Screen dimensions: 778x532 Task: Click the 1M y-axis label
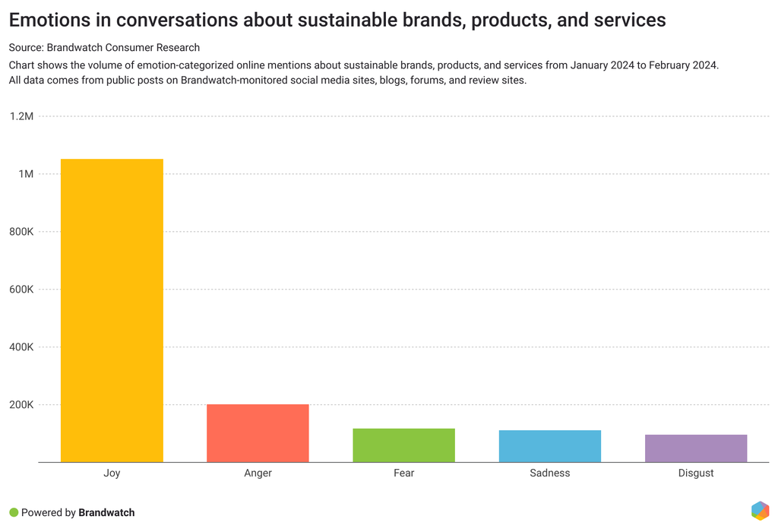pos(26,174)
